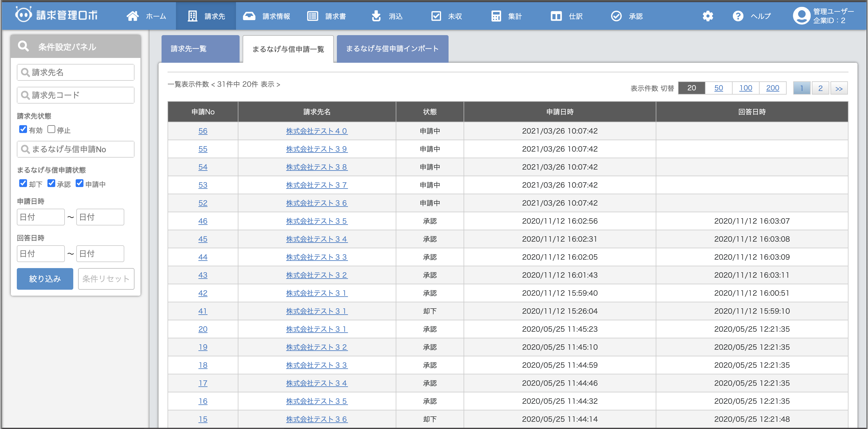This screenshot has height=429, width=868.
Task: Open application No 46 link
Action: (x=203, y=221)
